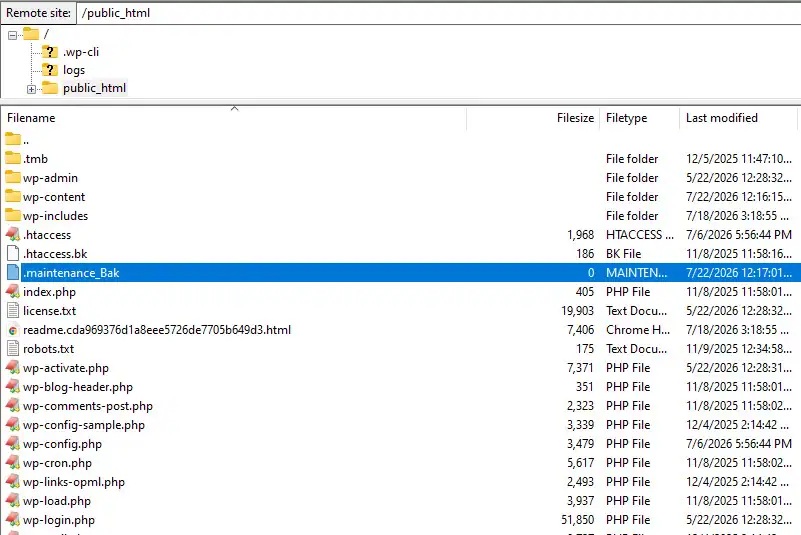This screenshot has width=801, height=535.
Task: Click the wp-includes folder icon
Action: click(x=13, y=215)
